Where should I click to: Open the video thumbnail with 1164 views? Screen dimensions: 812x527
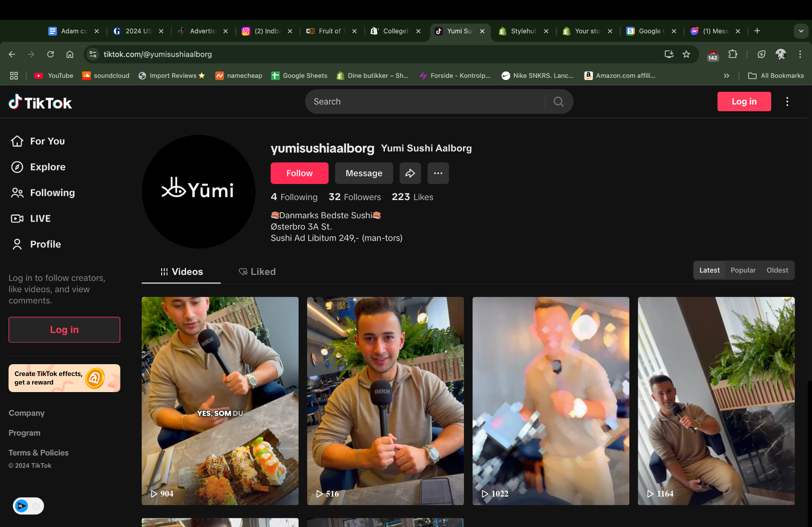(x=716, y=401)
